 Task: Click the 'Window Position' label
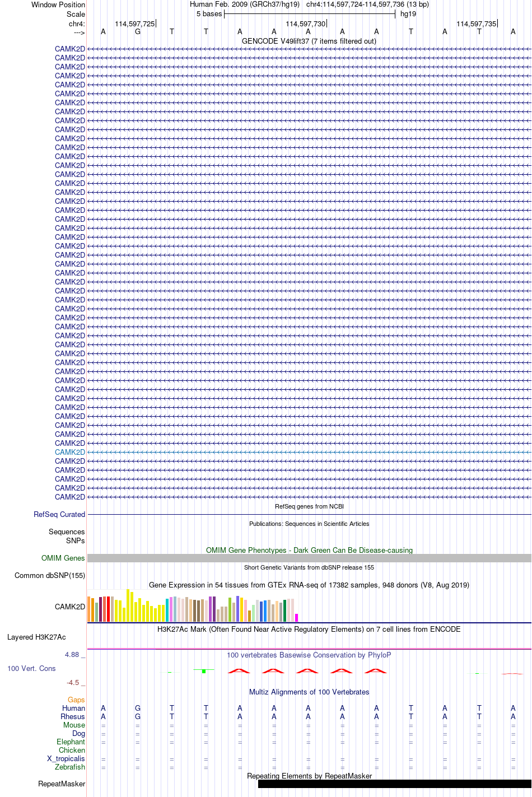pyautogui.click(x=58, y=4)
